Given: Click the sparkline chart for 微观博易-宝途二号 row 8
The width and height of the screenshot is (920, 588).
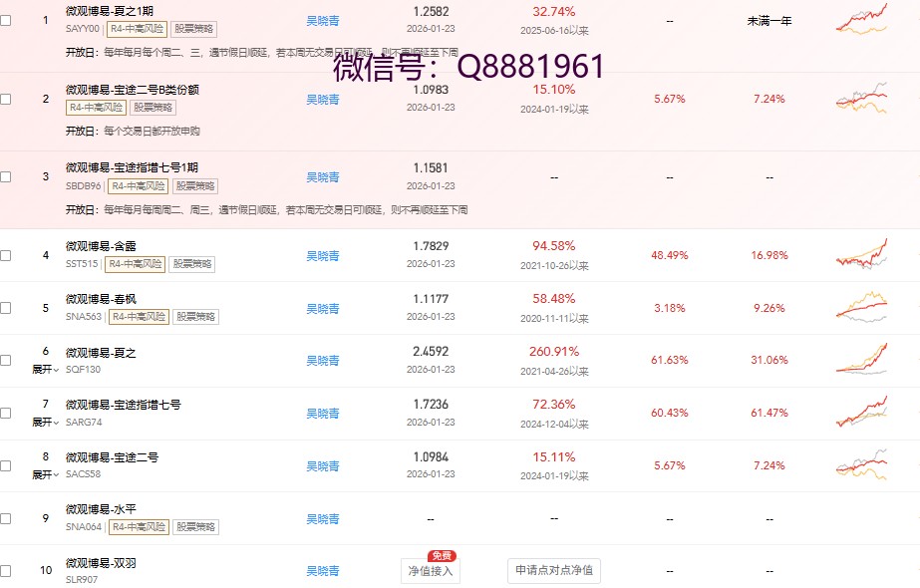Looking at the screenshot, I should tap(861, 465).
